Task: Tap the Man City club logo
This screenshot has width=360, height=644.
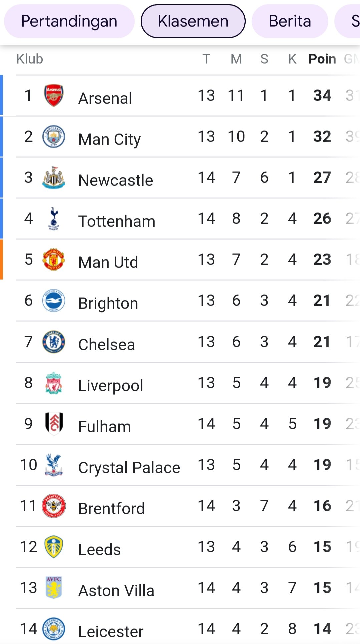Action: coord(54,137)
